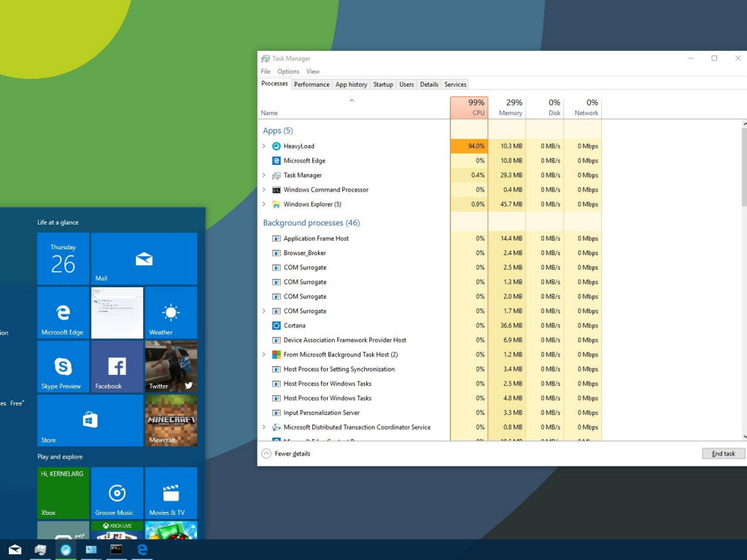Switch to the Startup tab
The height and width of the screenshot is (560, 747).
(x=383, y=85)
